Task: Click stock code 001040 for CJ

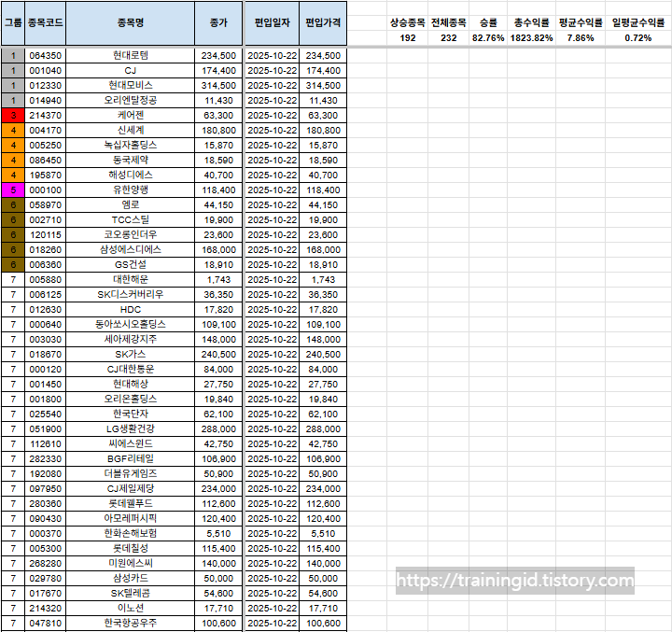Action: coord(46,71)
